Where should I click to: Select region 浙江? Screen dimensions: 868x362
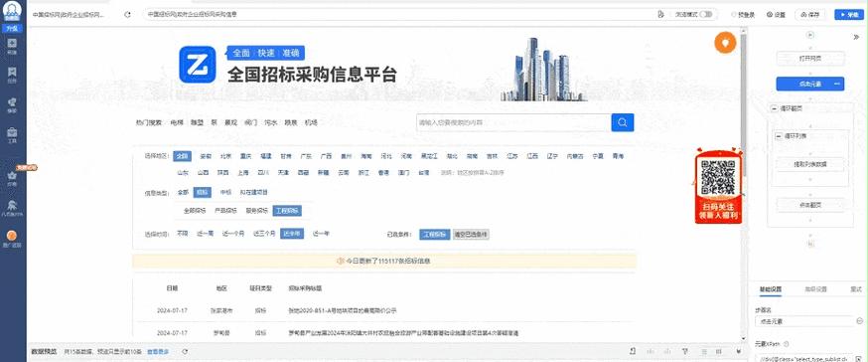pos(363,172)
